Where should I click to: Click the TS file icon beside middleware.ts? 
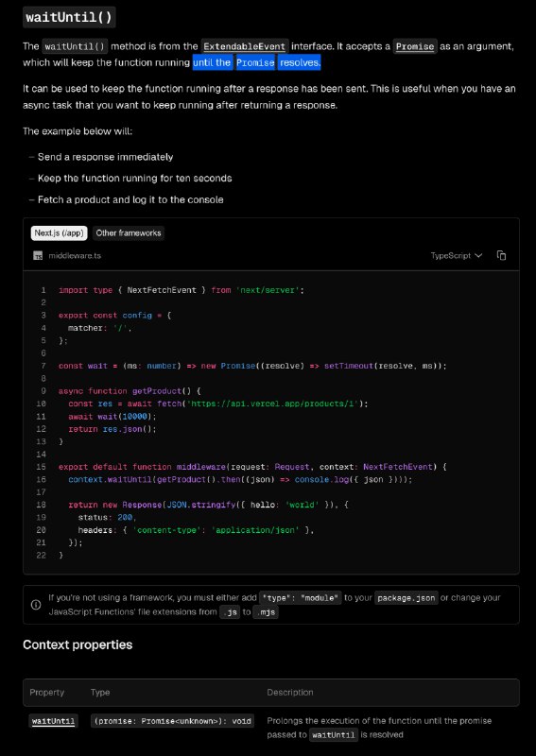[38, 256]
